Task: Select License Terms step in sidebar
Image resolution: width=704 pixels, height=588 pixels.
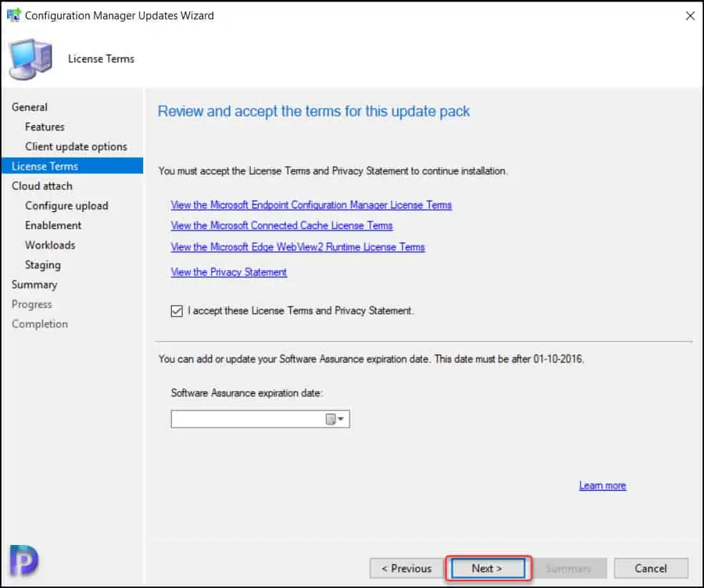Action: coord(72,166)
